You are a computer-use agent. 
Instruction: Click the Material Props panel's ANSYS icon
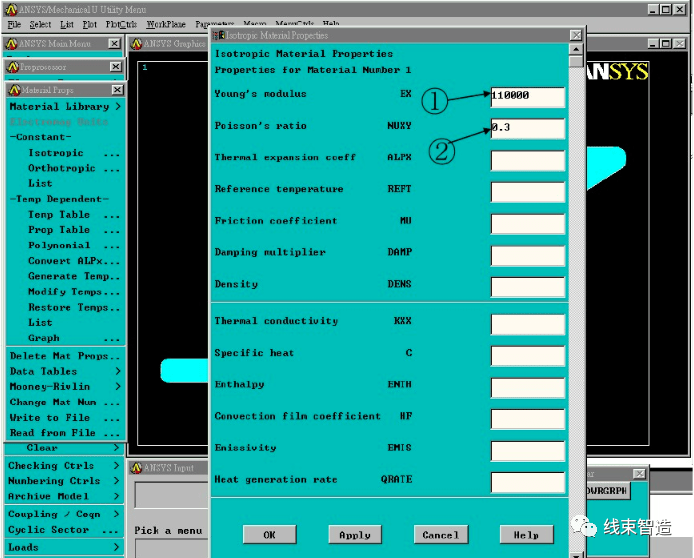pyautogui.click(x=15, y=90)
